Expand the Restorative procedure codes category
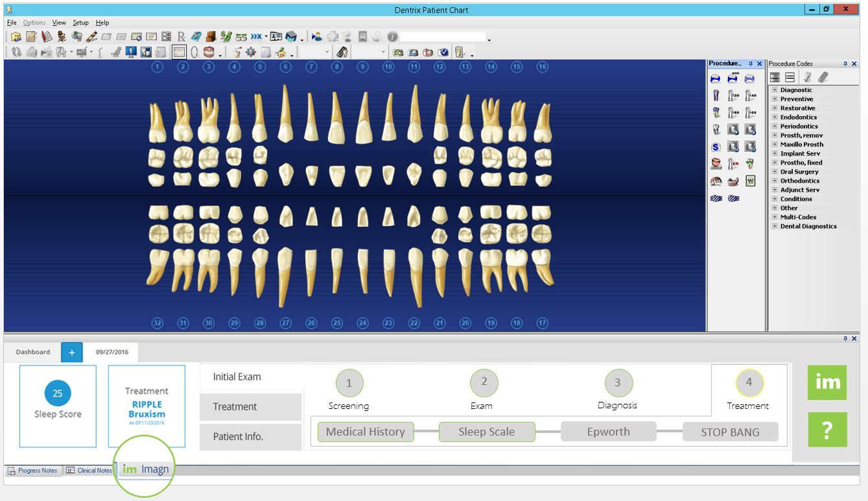This screenshot has width=868, height=501. pyautogui.click(x=775, y=108)
